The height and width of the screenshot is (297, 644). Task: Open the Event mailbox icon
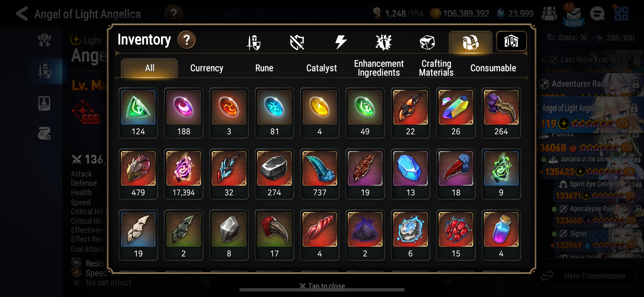pos(574,15)
